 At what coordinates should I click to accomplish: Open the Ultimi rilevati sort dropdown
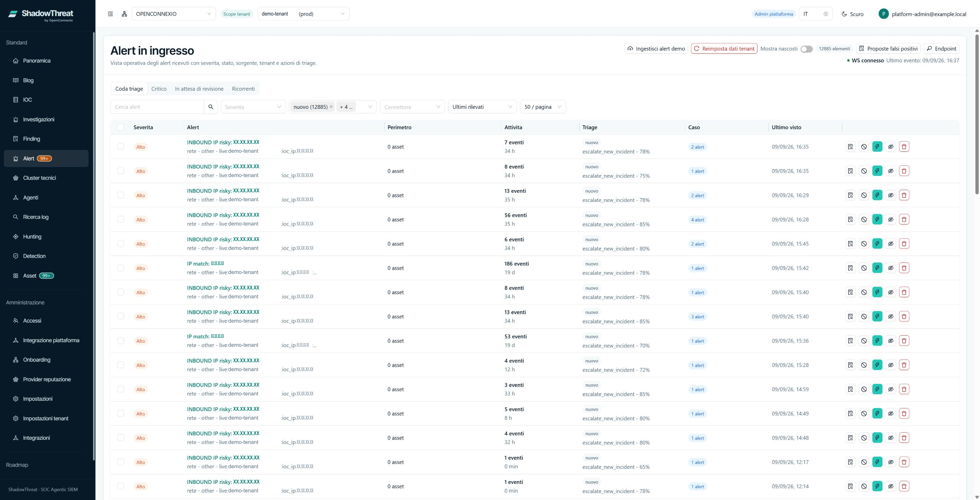pos(482,107)
